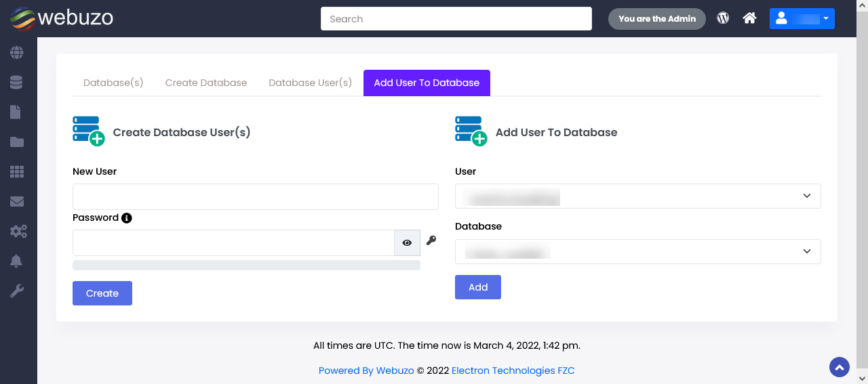Click the password info icon
868x384 pixels.
point(127,218)
